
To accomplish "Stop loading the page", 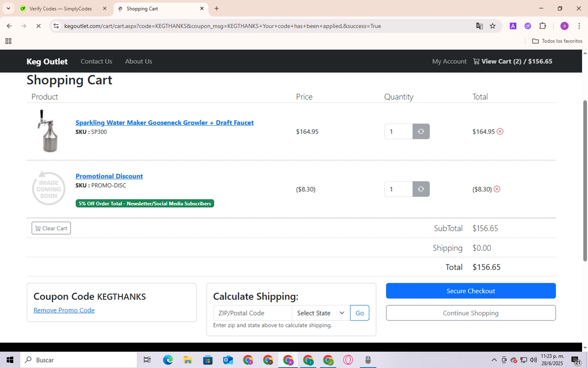I will click(38, 26).
